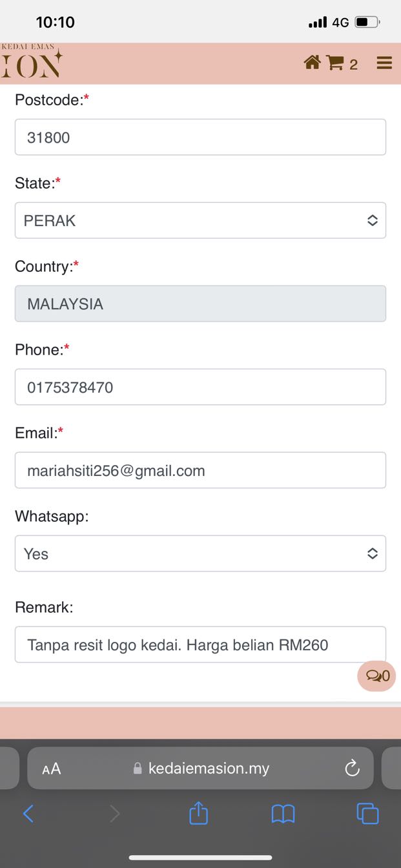Image resolution: width=401 pixels, height=868 pixels.
Task: Tap the disabled MALAYSIA country field
Action: pos(200,304)
